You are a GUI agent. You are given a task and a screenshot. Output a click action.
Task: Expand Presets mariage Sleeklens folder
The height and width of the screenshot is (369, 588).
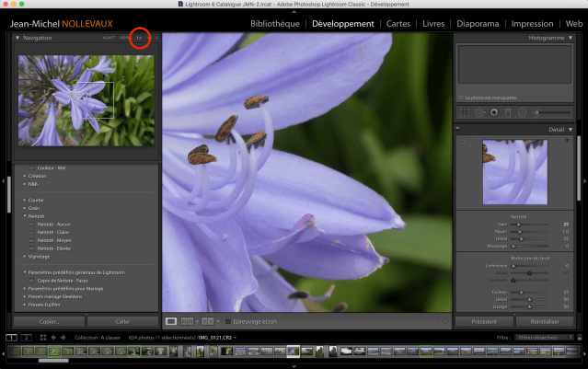coord(25,296)
